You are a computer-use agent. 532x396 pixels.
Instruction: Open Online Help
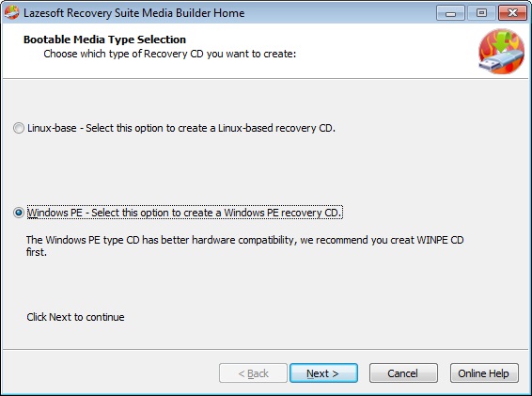pos(484,373)
